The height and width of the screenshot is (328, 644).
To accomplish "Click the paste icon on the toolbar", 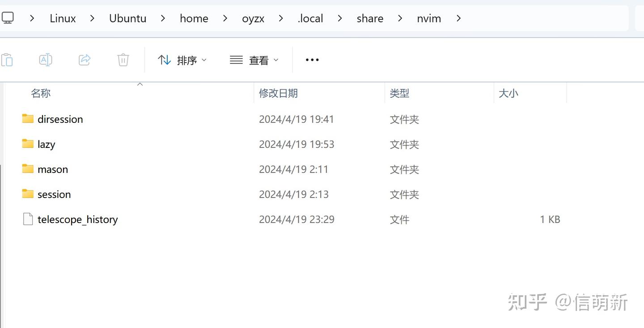I will [x=7, y=59].
